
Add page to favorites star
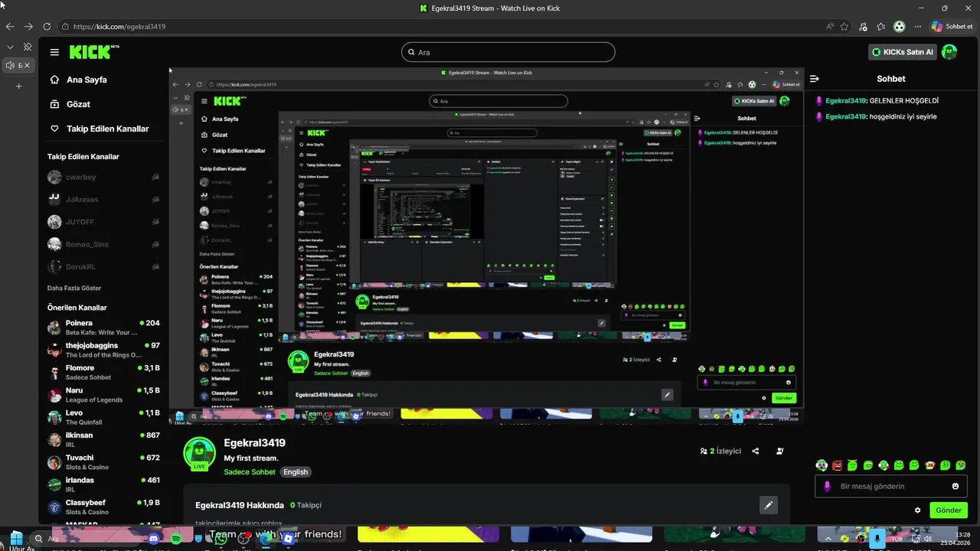click(844, 26)
